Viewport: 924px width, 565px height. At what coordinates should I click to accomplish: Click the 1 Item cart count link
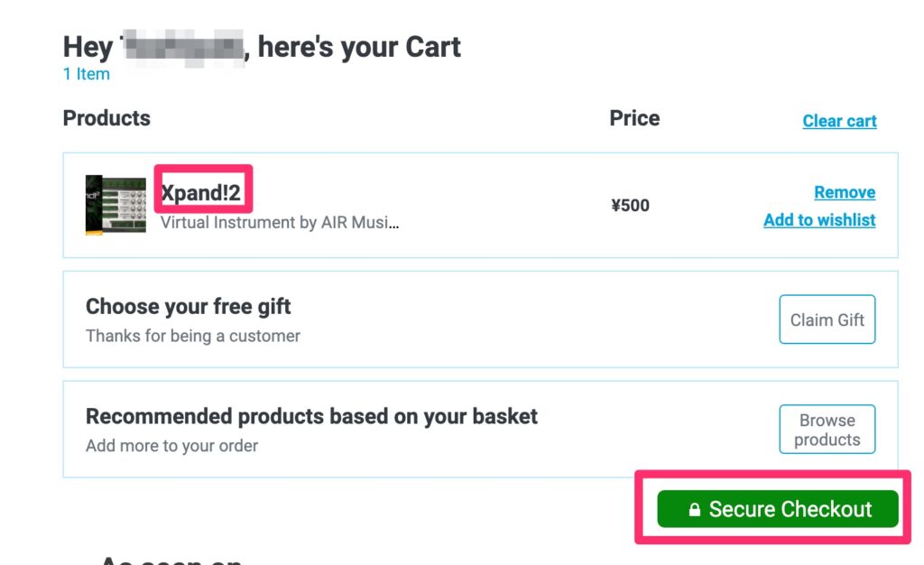coord(86,74)
